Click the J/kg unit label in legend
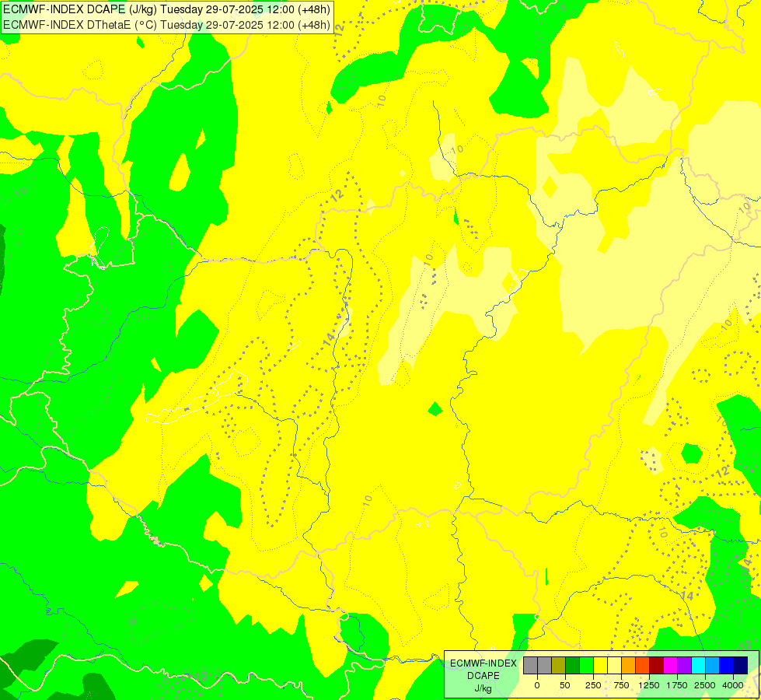The image size is (761, 700). click(483, 688)
